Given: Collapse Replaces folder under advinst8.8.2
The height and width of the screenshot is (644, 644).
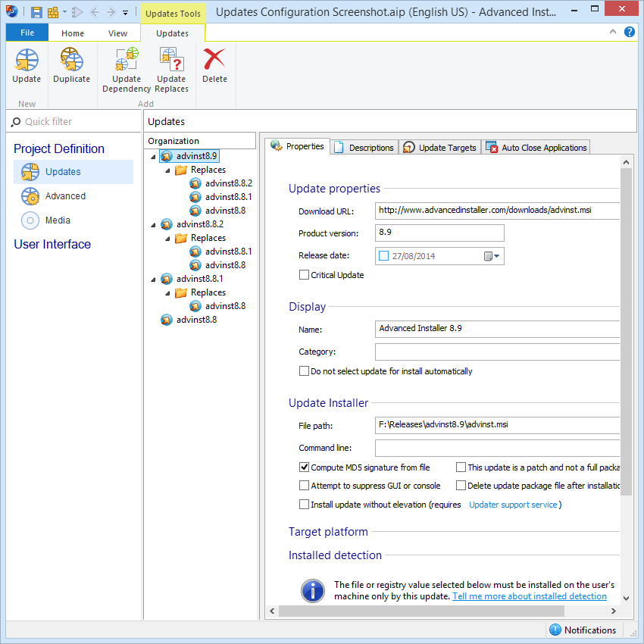Looking at the screenshot, I should (167, 238).
